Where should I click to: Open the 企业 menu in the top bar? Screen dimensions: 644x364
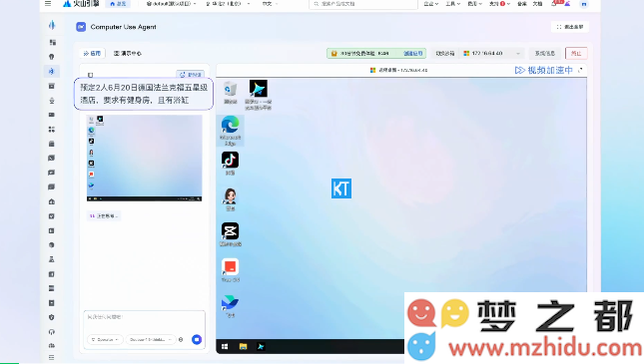click(431, 4)
